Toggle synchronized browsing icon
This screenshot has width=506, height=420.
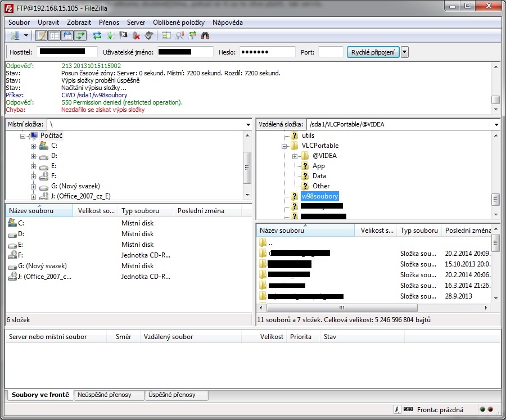point(192,36)
